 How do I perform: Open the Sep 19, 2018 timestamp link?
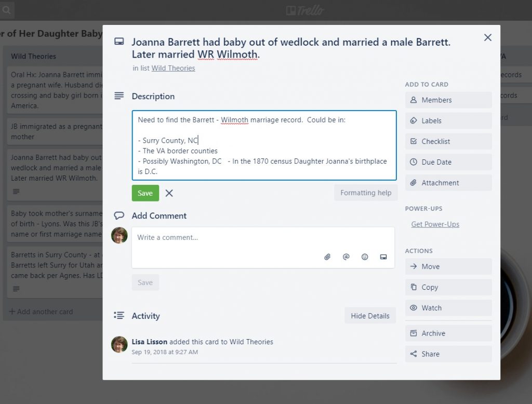click(x=165, y=352)
